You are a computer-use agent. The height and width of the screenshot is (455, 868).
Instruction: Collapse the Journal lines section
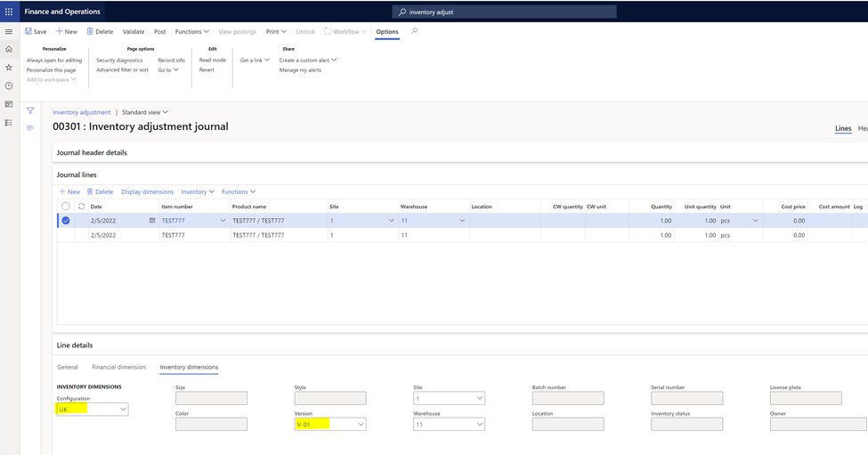coord(77,175)
